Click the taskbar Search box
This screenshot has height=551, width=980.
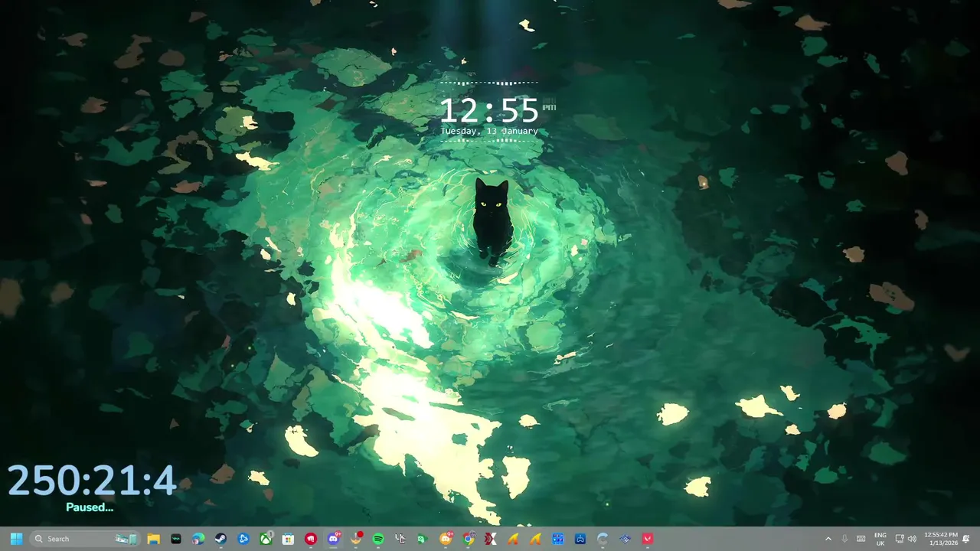point(85,539)
